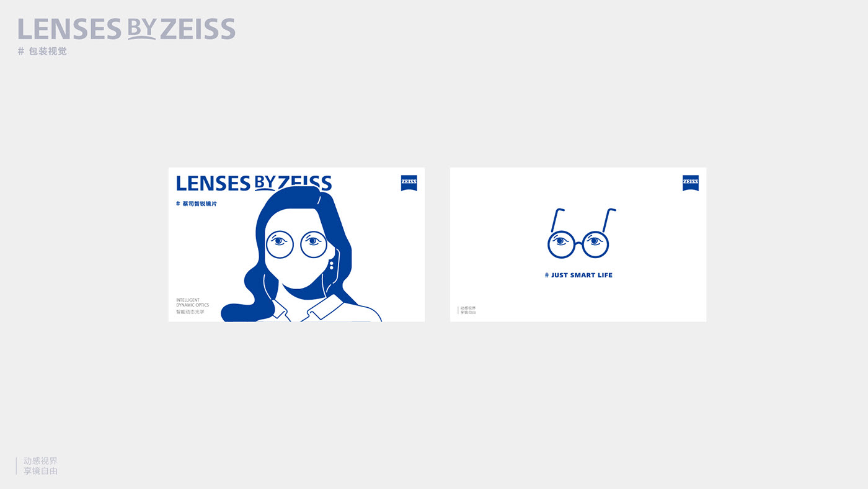The image size is (868, 489).
Task: Click the # 蔡司智锐镜片 label
Action: coord(197,204)
